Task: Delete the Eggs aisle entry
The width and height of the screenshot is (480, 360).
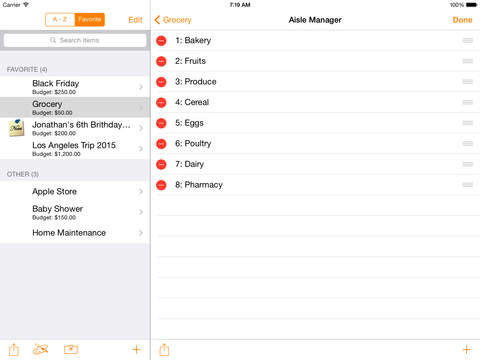Action: tap(161, 123)
